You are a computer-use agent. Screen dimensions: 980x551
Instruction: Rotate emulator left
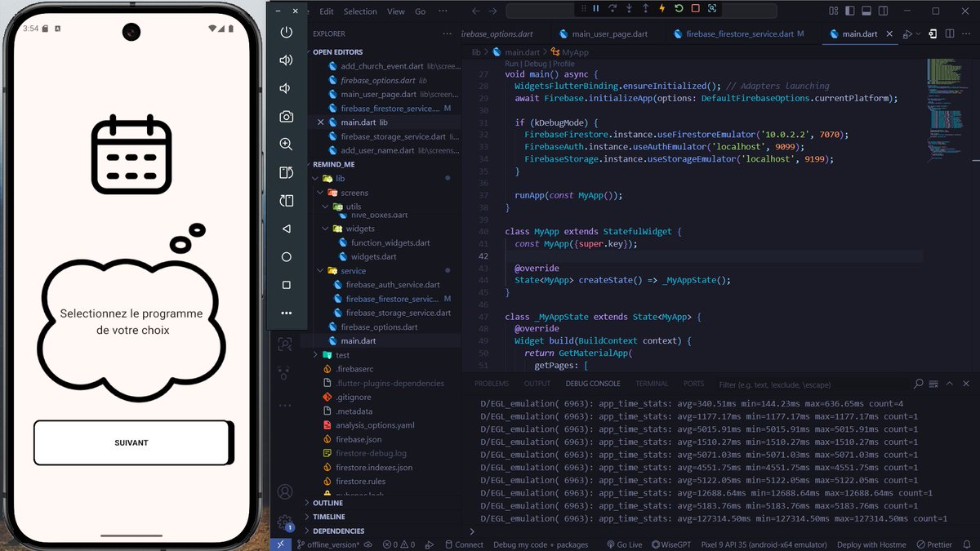[286, 172]
